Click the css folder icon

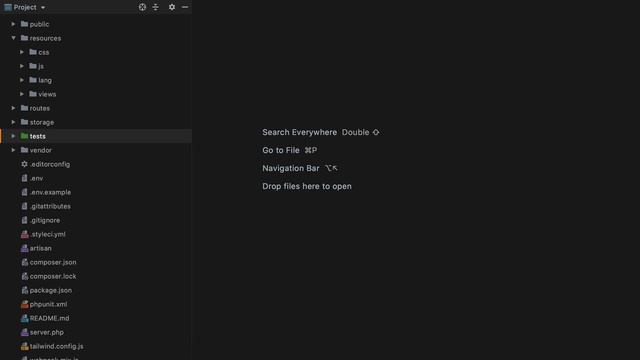(33, 52)
